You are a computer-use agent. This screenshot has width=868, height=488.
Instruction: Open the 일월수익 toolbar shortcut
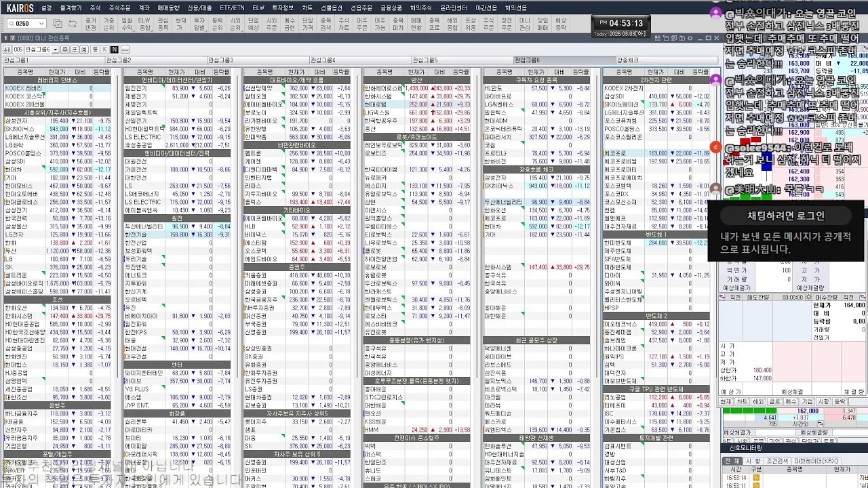tap(127, 24)
